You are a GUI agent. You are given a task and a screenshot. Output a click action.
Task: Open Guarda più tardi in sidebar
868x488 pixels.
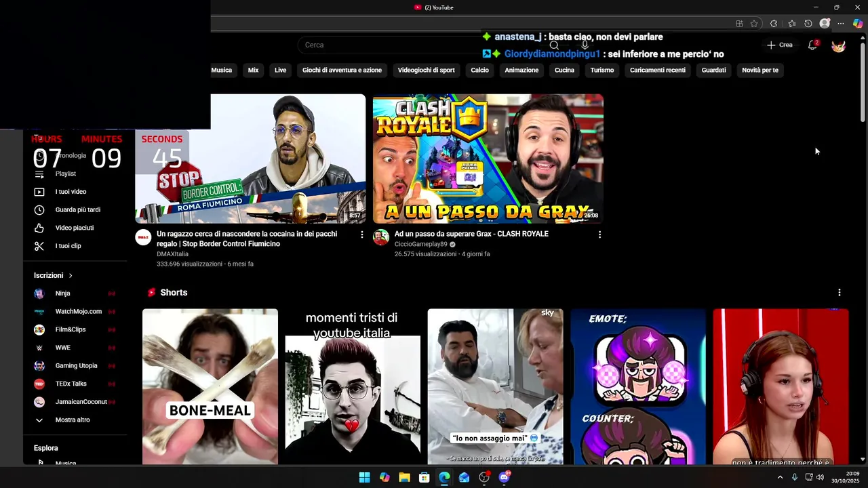[x=75, y=210]
